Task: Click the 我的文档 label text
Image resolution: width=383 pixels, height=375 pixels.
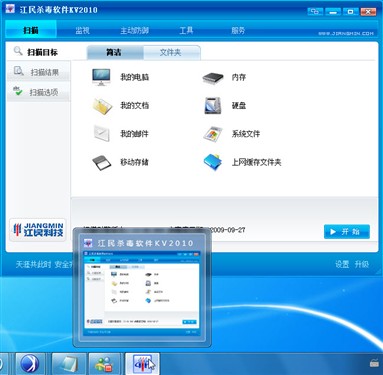Action: (134, 106)
